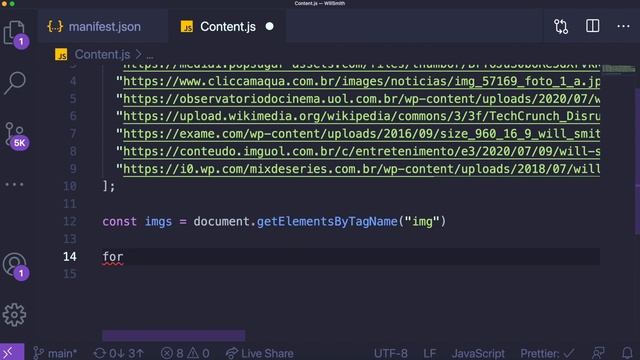Synchronize changes 0 down 3 up
This screenshot has height=360, width=640.
[x=119, y=353]
